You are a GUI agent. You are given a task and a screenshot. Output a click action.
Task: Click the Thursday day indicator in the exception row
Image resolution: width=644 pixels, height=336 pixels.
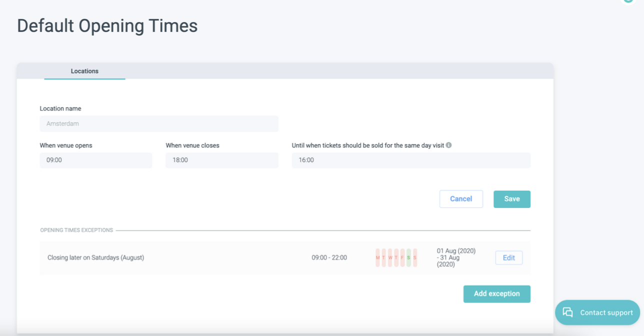(396, 258)
